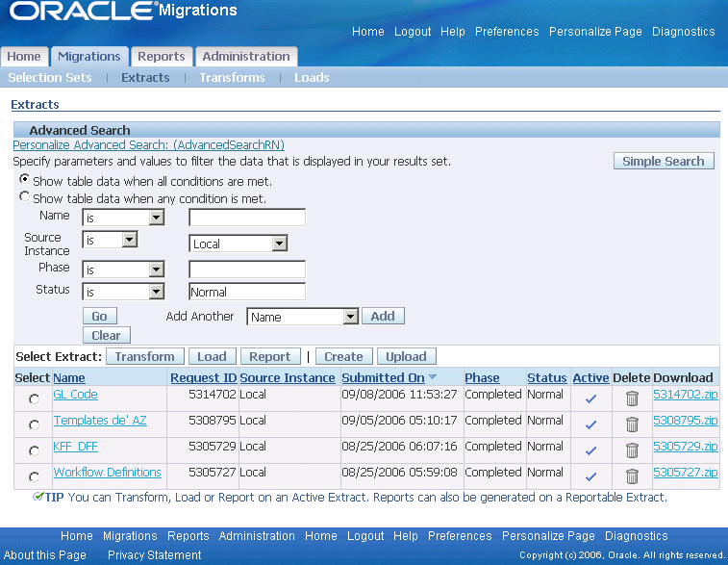
Task: Select 'Show table data when all conditions are met'
Action: [x=25, y=179]
